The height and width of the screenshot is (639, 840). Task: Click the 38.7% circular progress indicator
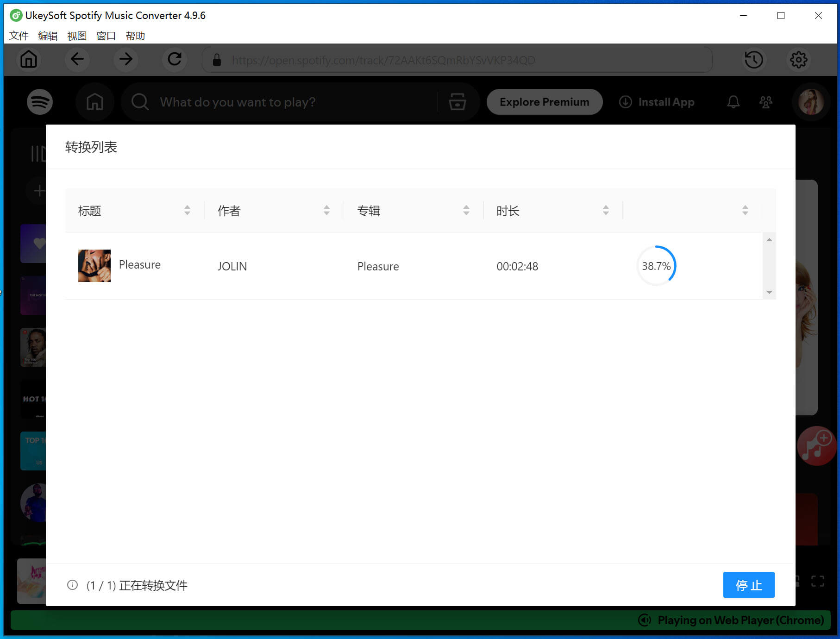pyautogui.click(x=656, y=266)
